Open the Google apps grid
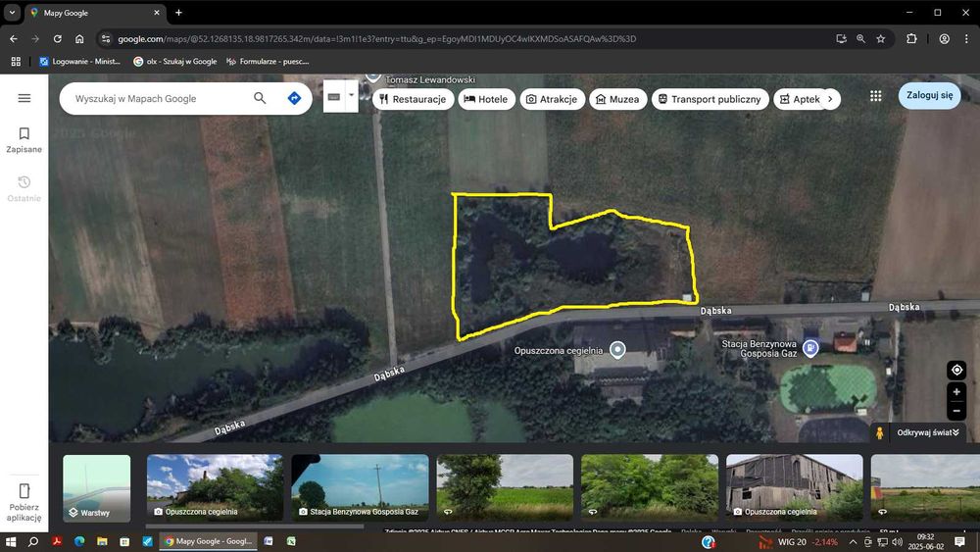Viewport: 980px width, 552px height. tap(875, 96)
